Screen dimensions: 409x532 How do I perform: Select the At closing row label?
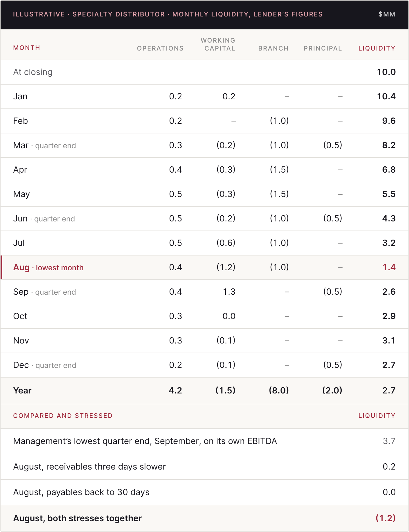pyautogui.click(x=33, y=72)
